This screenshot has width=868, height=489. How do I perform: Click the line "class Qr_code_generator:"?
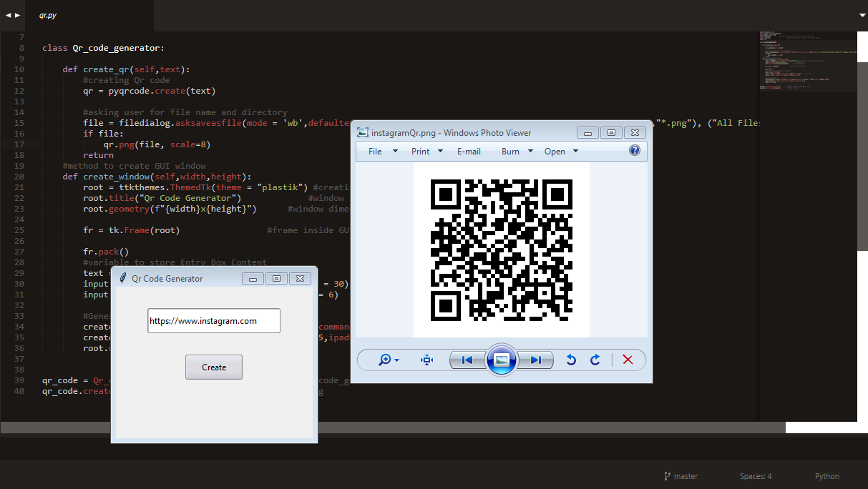click(103, 48)
